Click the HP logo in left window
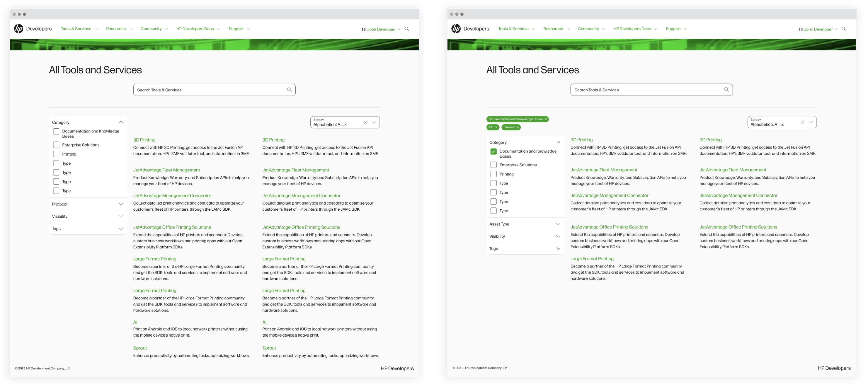The image size is (868, 392). coord(18,29)
